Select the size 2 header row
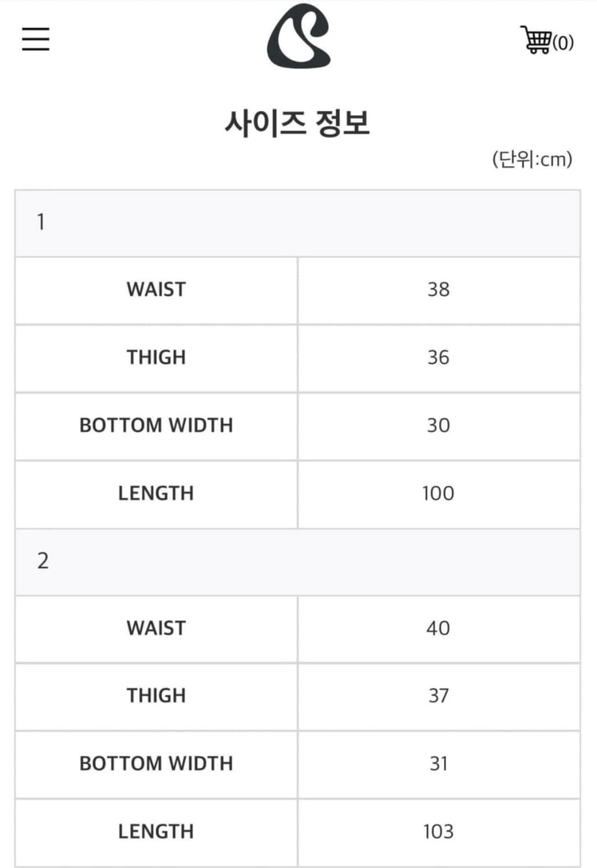The height and width of the screenshot is (868, 597). click(x=297, y=561)
